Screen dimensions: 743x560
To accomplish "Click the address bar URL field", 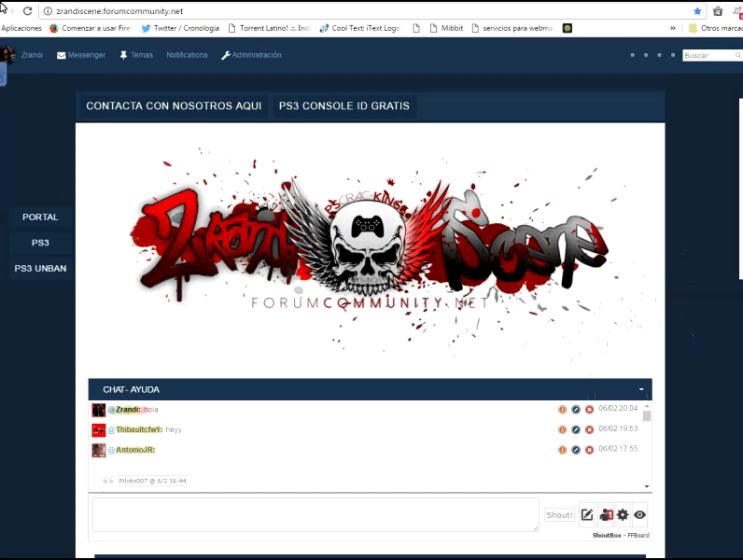I will (370, 11).
